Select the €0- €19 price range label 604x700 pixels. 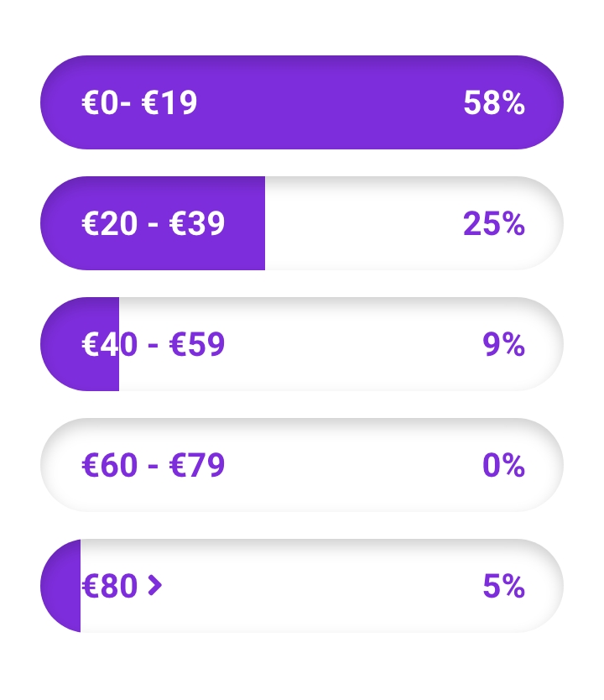click(x=139, y=102)
